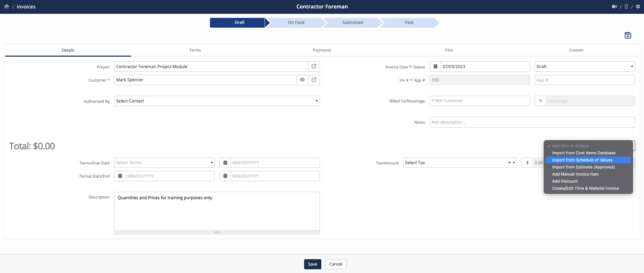View customer details eye icon

[x=302, y=80]
